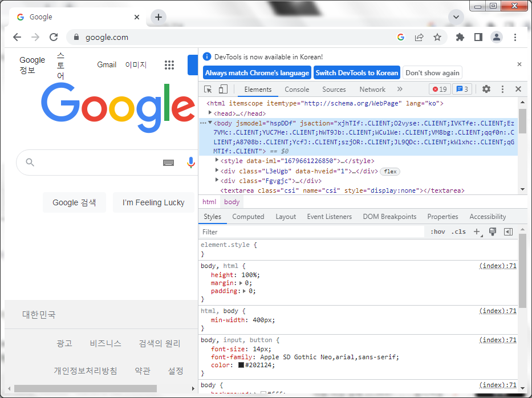Click the on-screen keyboard icon in search box

[168, 163]
